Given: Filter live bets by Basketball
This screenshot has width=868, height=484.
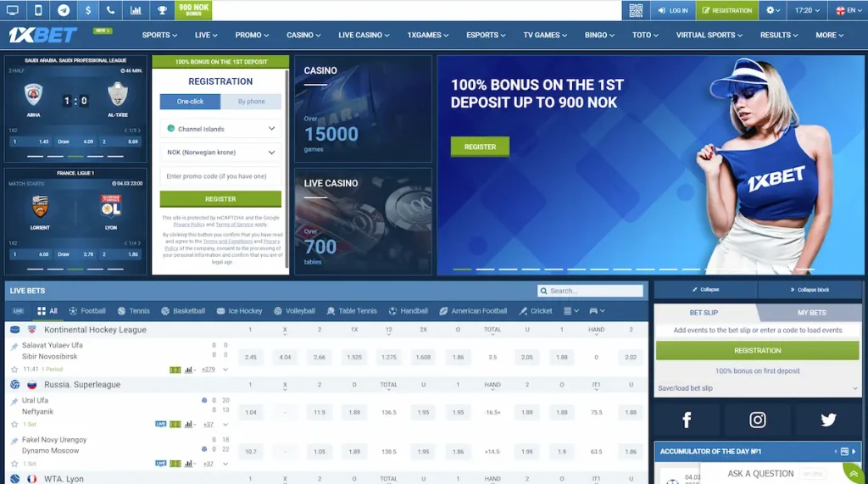Looking at the screenshot, I should click(183, 311).
